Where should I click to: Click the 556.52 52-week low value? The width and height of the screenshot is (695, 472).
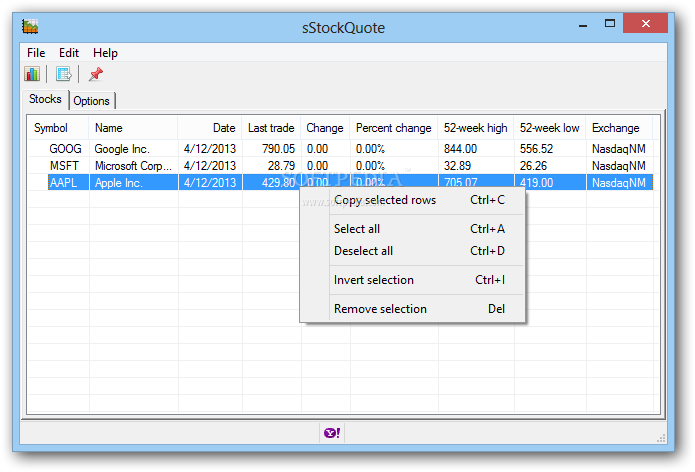coord(537,148)
